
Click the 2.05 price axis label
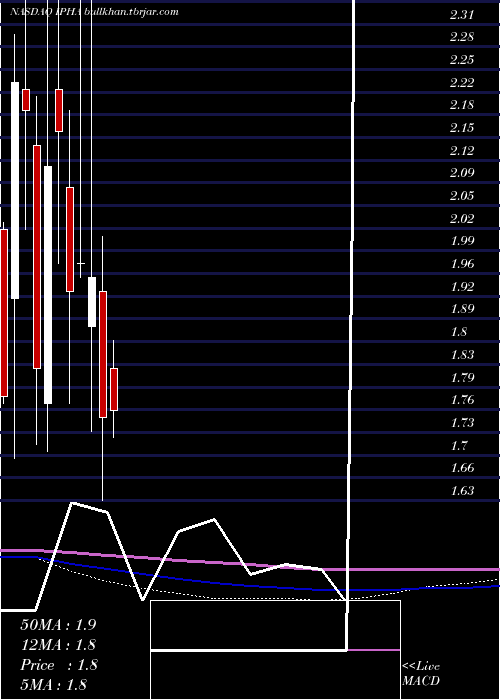pos(461,195)
